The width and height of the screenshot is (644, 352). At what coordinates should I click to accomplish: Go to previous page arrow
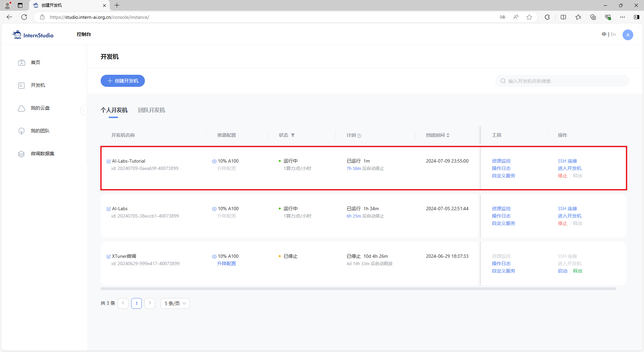click(123, 303)
